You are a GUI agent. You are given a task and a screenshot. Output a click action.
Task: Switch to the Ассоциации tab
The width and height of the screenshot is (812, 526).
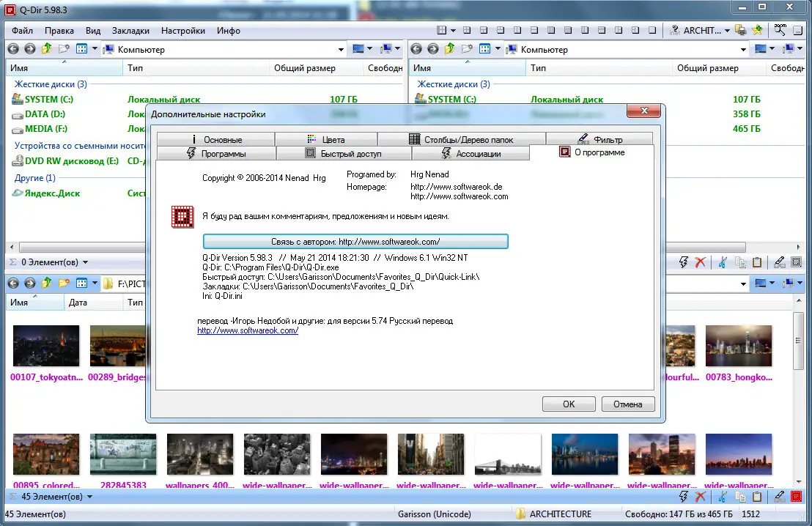pyautogui.click(x=470, y=153)
